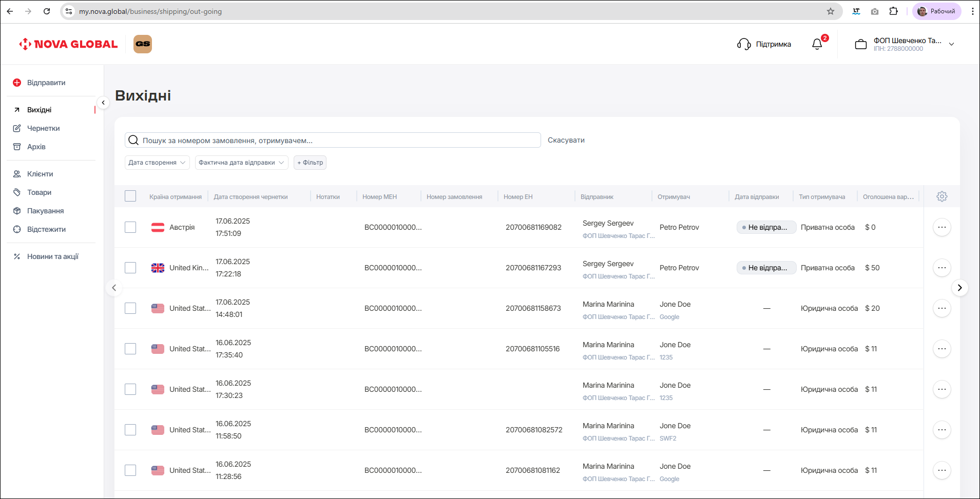Open actions menu for the 14:48:01 row

pos(942,308)
